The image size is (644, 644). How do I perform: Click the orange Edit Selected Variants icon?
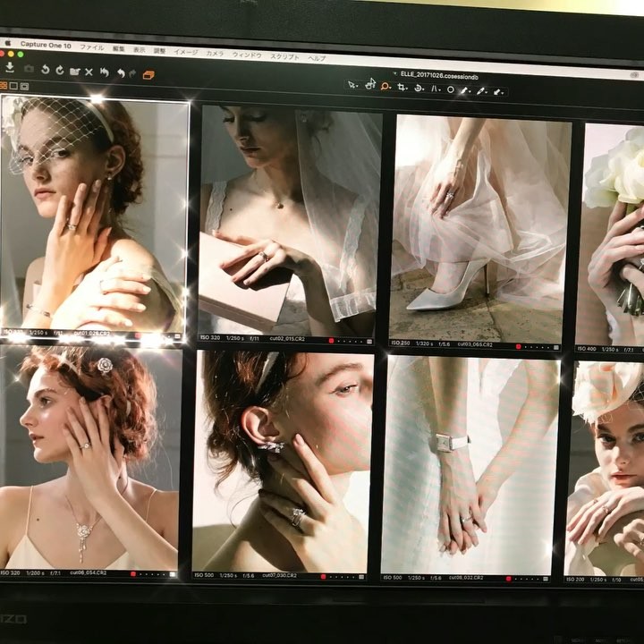(148, 74)
